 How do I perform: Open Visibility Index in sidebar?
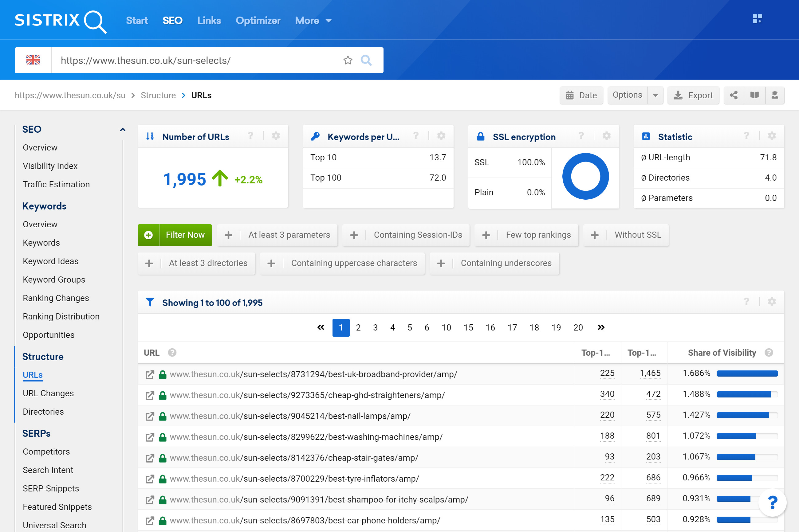click(50, 166)
